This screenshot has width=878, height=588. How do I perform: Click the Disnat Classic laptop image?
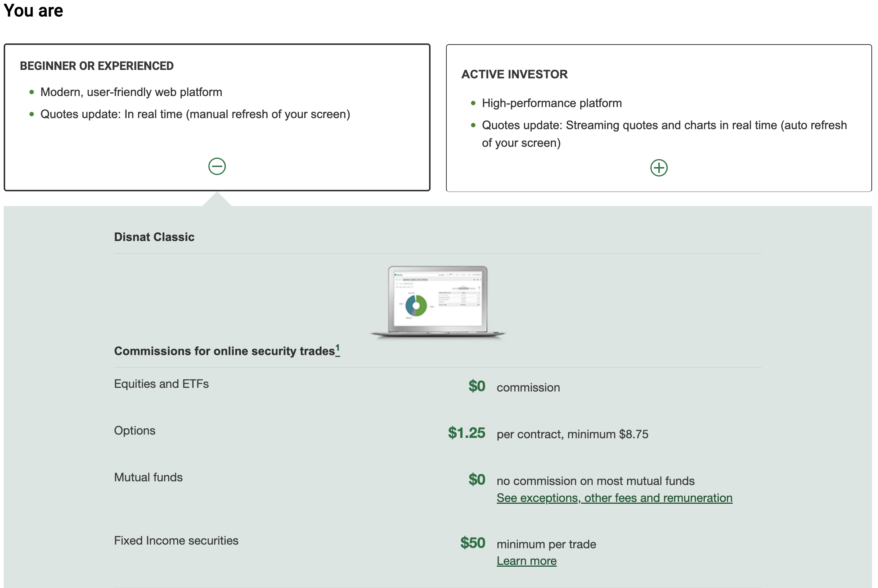[438, 302]
